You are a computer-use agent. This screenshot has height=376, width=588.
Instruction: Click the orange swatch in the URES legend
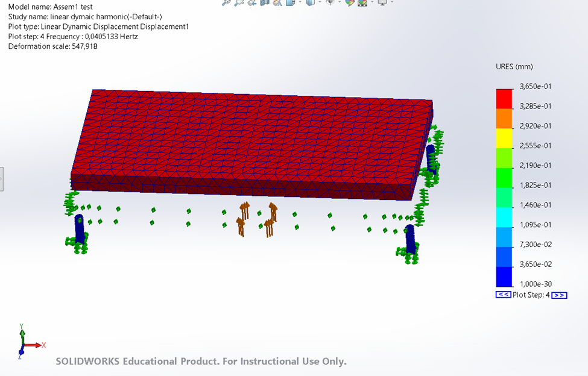(504, 118)
